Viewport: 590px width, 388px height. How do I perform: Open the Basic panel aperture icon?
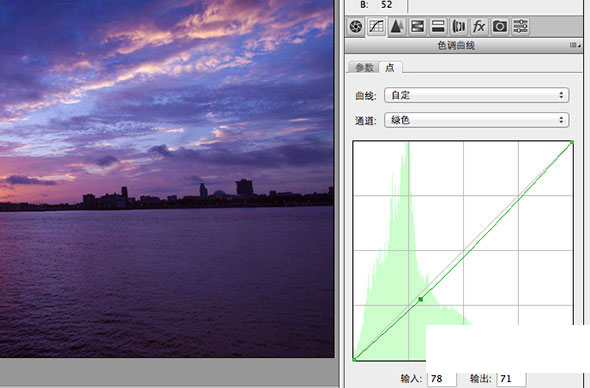356,27
